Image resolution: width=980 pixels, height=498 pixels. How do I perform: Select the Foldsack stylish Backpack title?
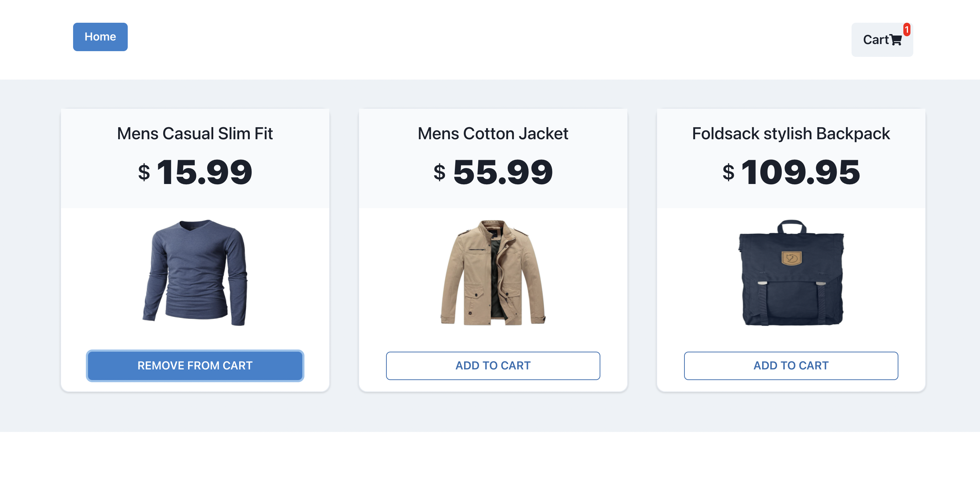coord(791,134)
